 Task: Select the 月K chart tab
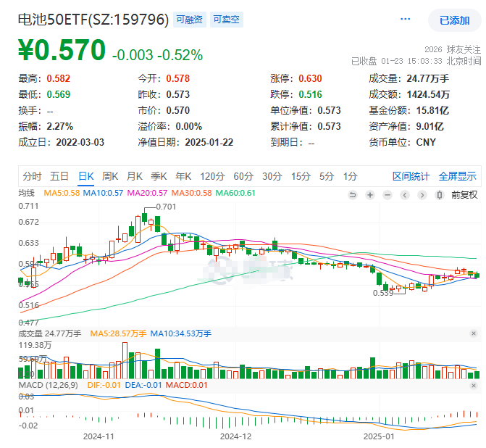tap(134, 176)
